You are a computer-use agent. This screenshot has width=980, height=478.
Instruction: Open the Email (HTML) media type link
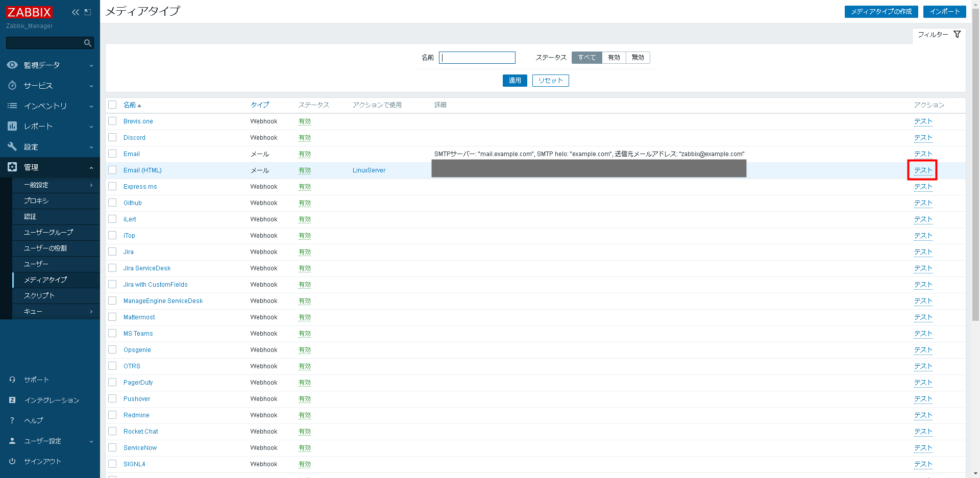click(142, 170)
